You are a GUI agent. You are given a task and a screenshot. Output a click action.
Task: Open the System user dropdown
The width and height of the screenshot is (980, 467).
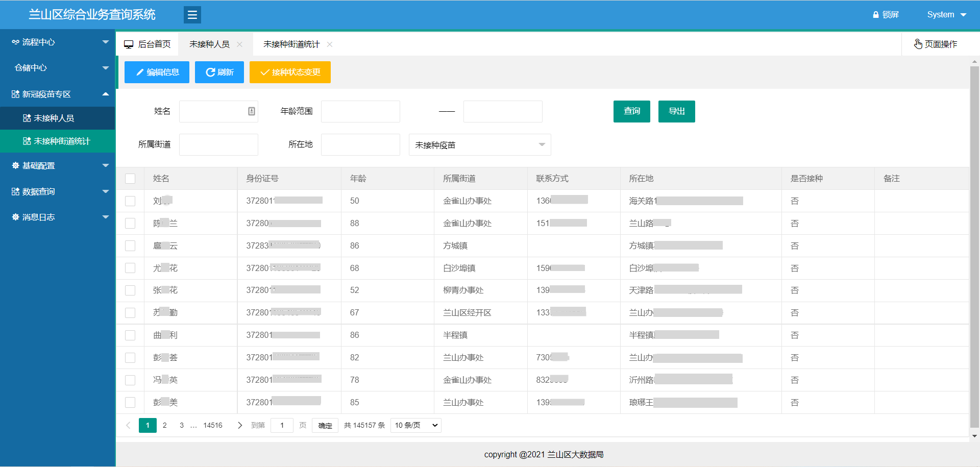947,15
